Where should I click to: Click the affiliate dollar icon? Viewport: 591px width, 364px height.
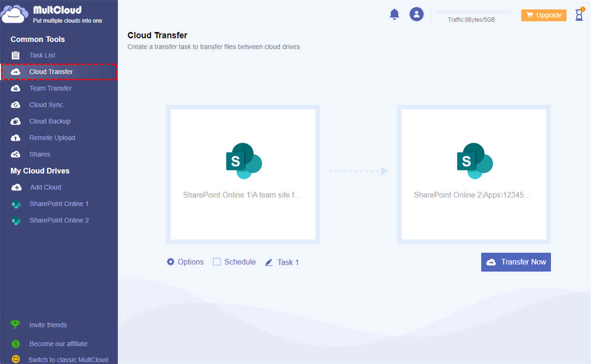[x=16, y=344]
